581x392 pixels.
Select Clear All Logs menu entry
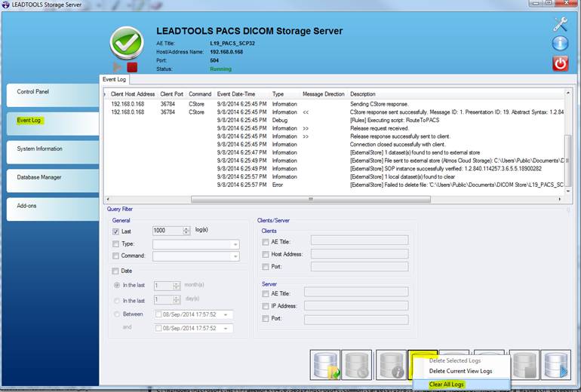tap(446, 384)
